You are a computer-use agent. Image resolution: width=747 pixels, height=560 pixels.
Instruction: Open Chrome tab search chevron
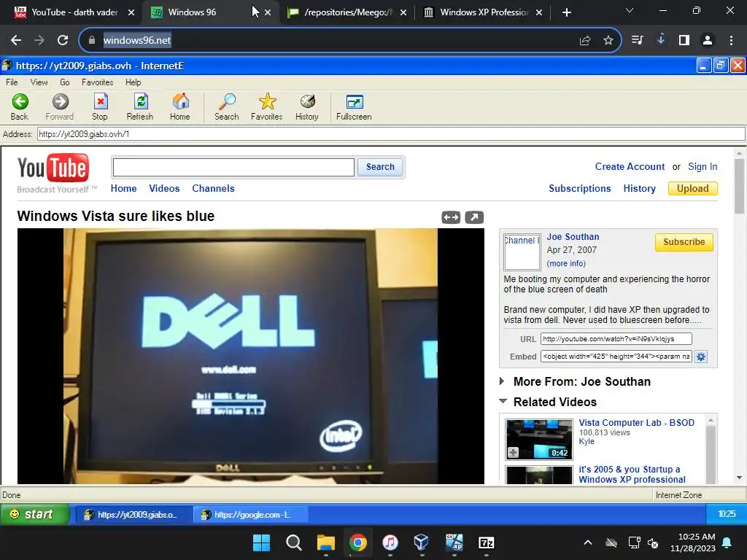tap(630, 10)
